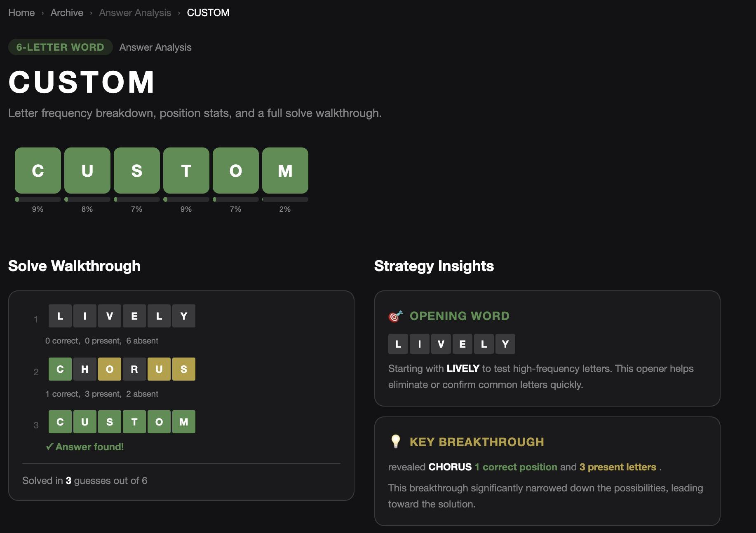The height and width of the screenshot is (533, 756).
Task: Go to the Home breadcrumb link
Action: (x=21, y=13)
